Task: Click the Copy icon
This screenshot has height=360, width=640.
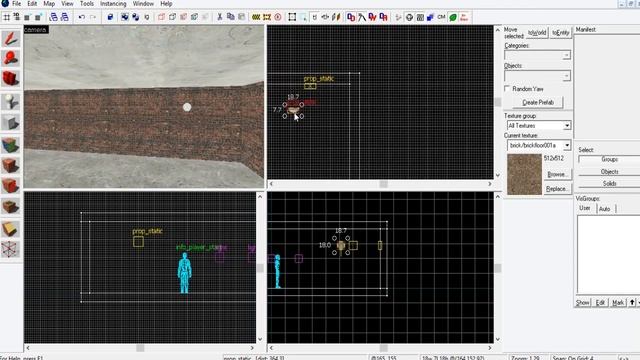Action: tap(231, 17)
